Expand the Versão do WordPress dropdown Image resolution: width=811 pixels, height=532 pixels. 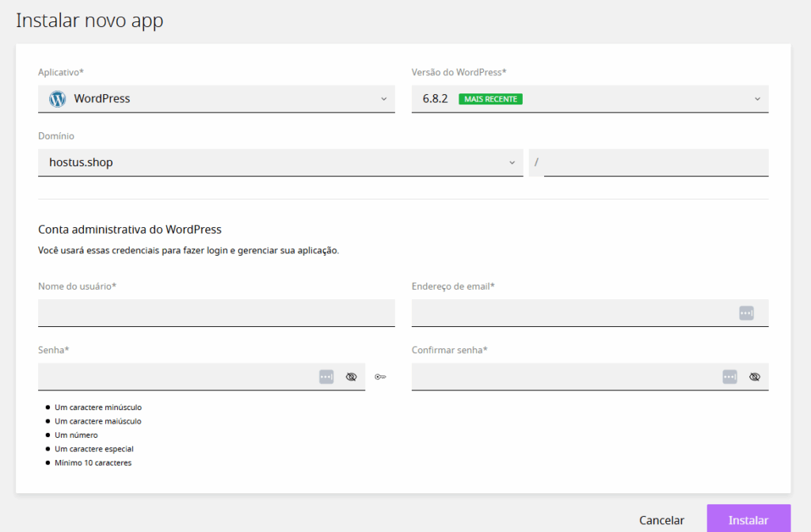coord(590,99)
